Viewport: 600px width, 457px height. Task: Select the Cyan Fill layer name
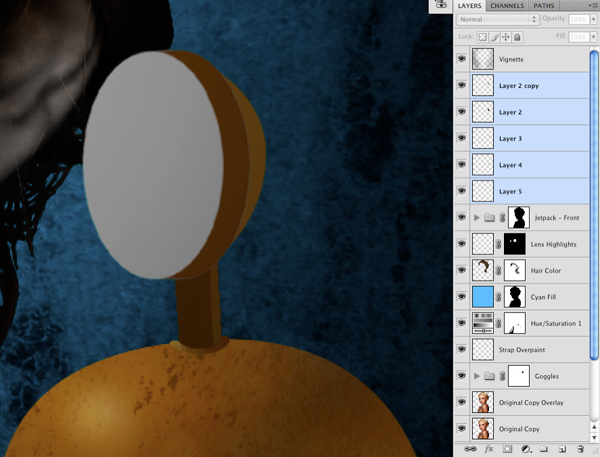[x=543, y=297]
